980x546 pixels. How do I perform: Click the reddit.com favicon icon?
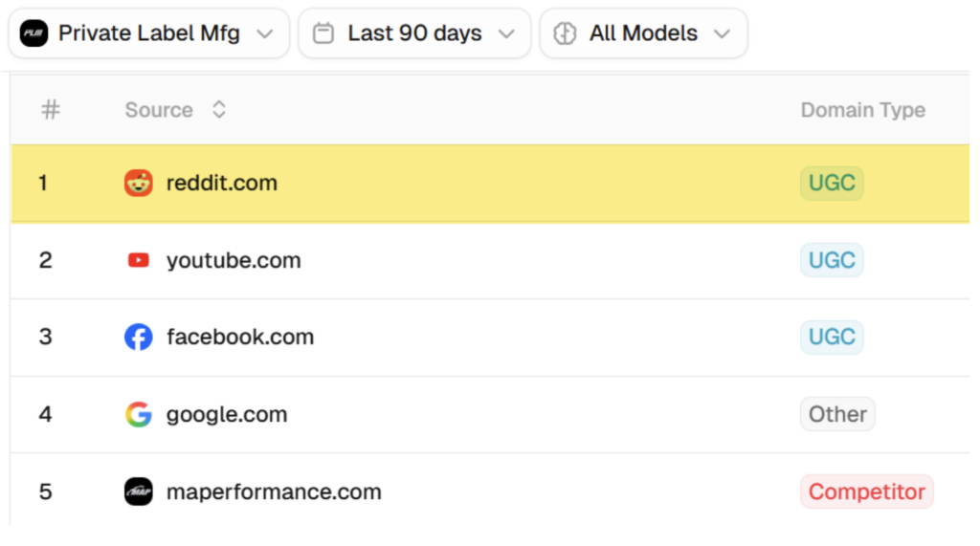pyautogui.click(x=139, y=183)
